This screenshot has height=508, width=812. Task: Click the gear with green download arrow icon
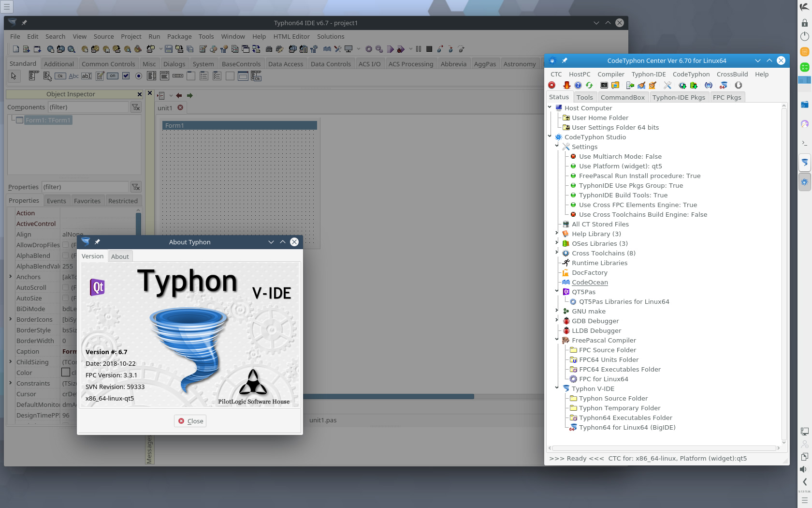coord(682,85)
